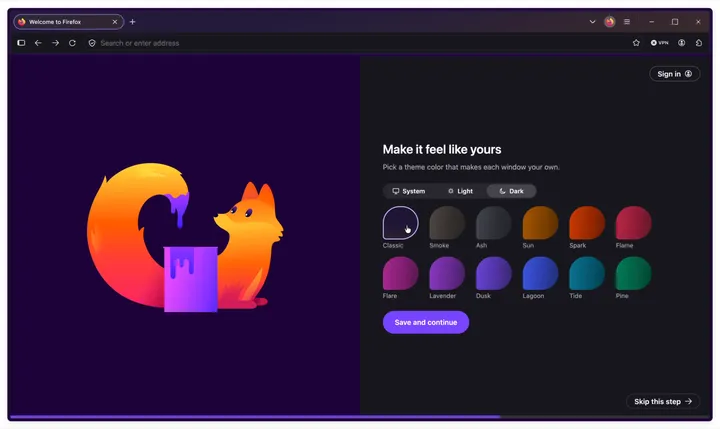
Task: Select the Flame theme color
Action: click(x=634, y=223)
